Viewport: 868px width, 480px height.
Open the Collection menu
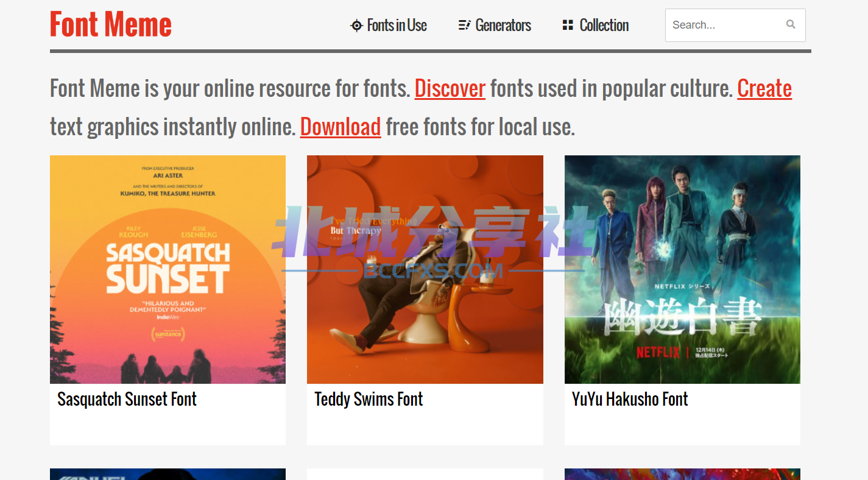coord(604,26)
